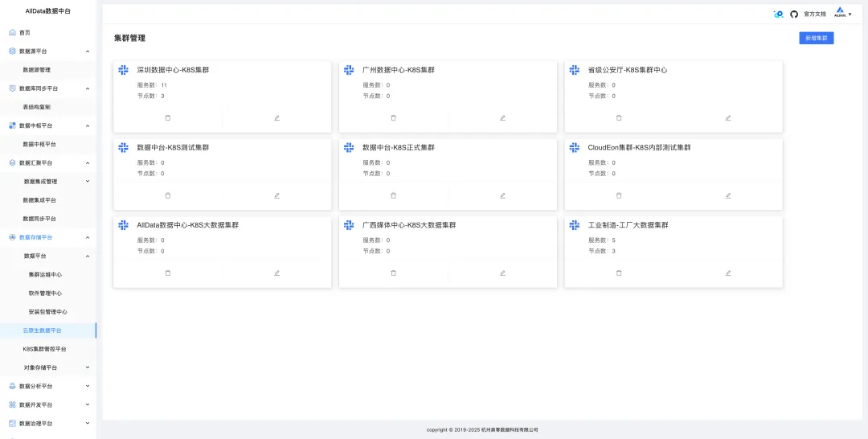Collapse the 数据源平台 menu chevron
868x439 pixels.
88,51
